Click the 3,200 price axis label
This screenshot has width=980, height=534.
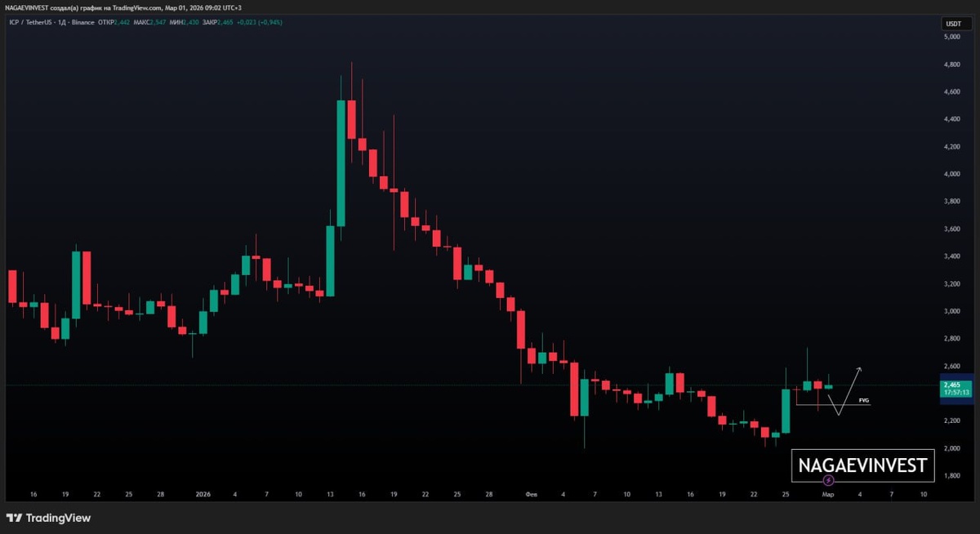[951, 284]
